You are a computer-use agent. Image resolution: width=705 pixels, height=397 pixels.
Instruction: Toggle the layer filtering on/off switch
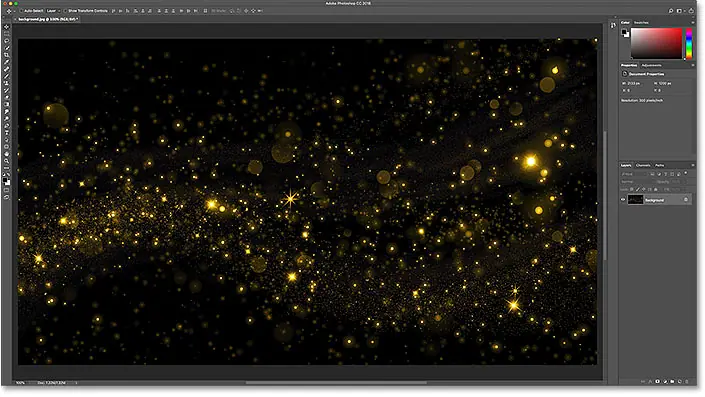coord(686,173)
